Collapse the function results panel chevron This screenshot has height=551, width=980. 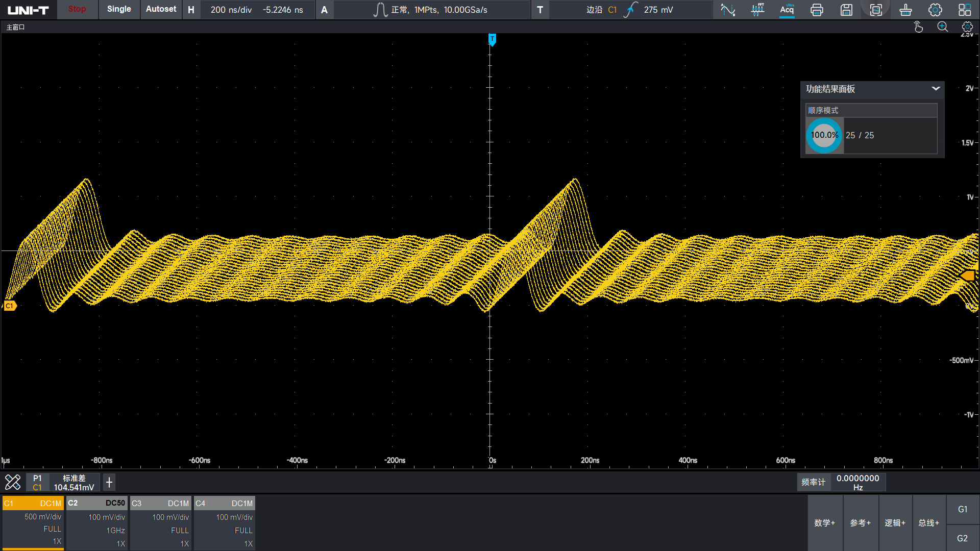tap(936, 89)
